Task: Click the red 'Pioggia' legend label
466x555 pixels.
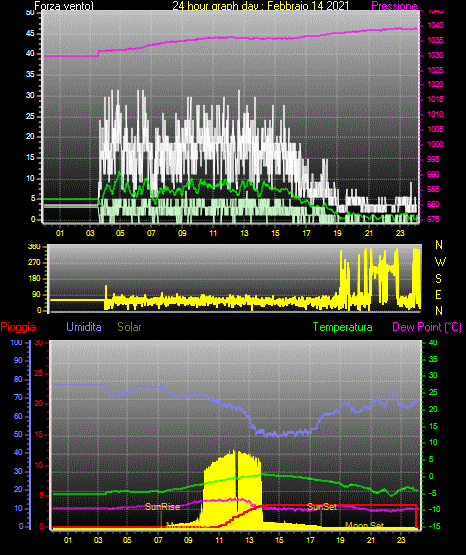Action: (x=18, y=327)
